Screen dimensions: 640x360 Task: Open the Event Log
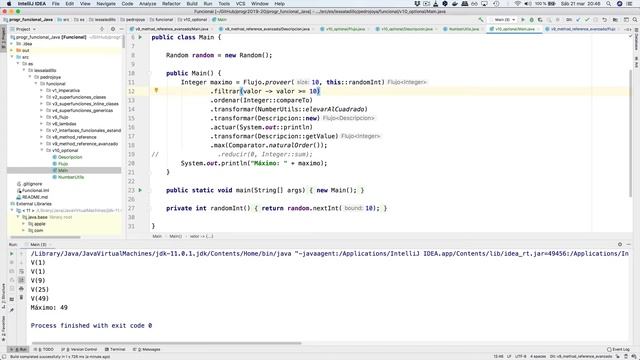coord(618,349)
